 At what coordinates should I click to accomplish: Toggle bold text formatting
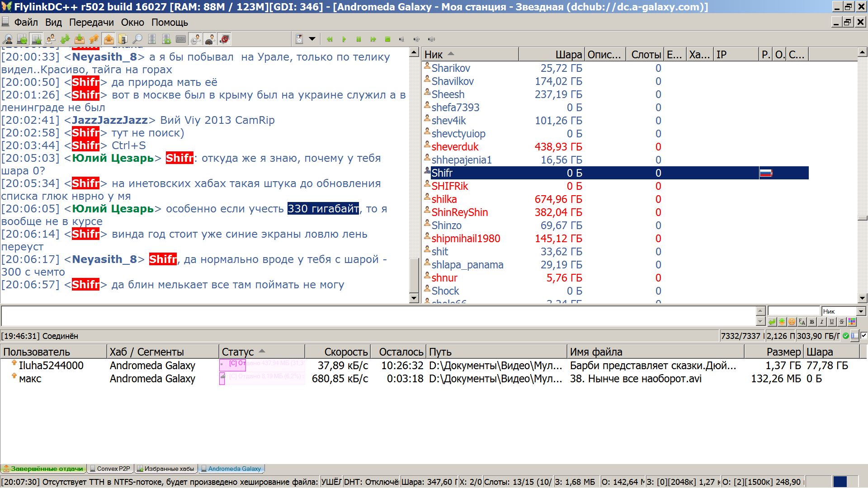click(812, 322)
